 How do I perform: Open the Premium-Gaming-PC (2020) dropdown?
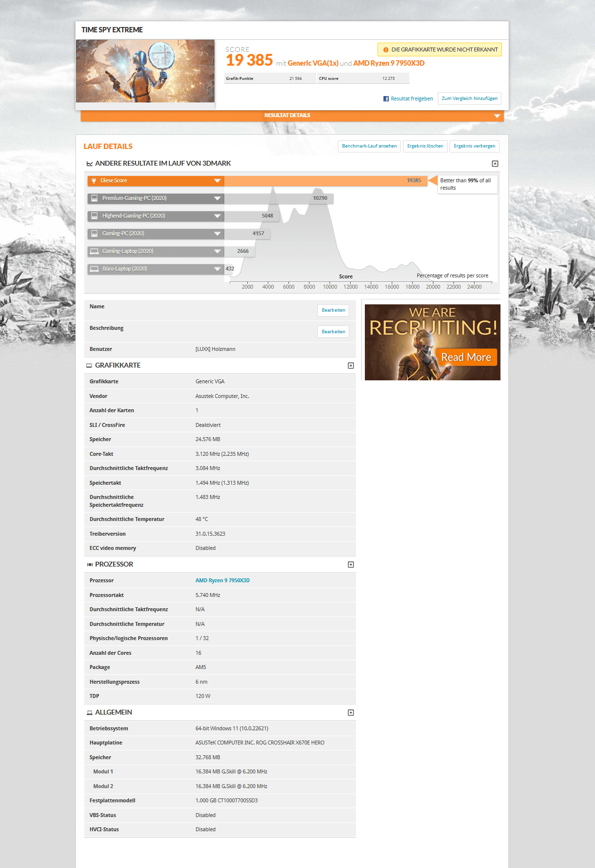click(x=217, y=198)
